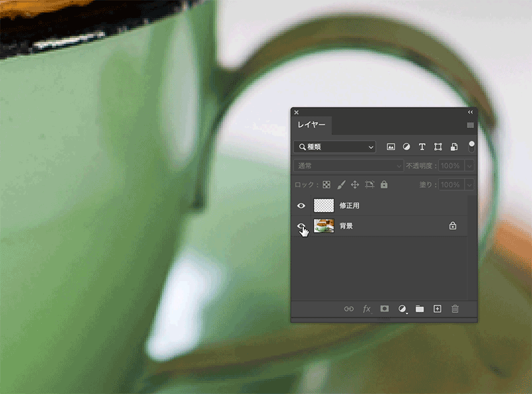
Task: Create new fill or adjustment layer
Action: 402,309
